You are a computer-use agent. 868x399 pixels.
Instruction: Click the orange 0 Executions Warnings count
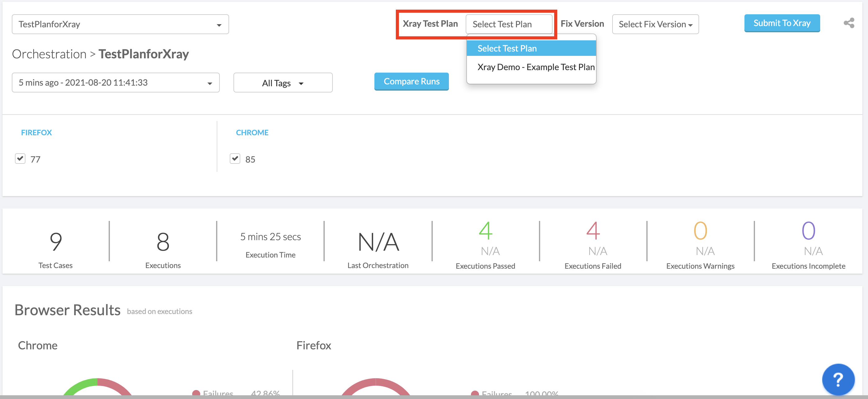coord(700,231)
